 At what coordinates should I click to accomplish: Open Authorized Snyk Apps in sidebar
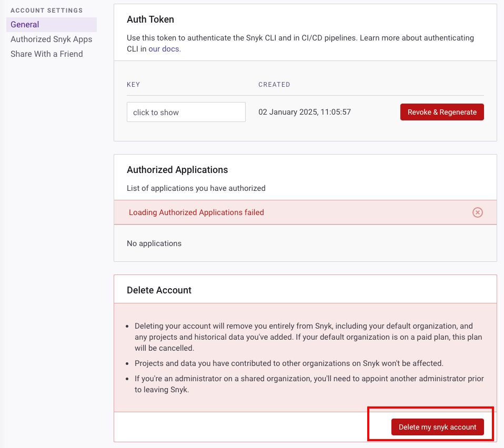52,39
